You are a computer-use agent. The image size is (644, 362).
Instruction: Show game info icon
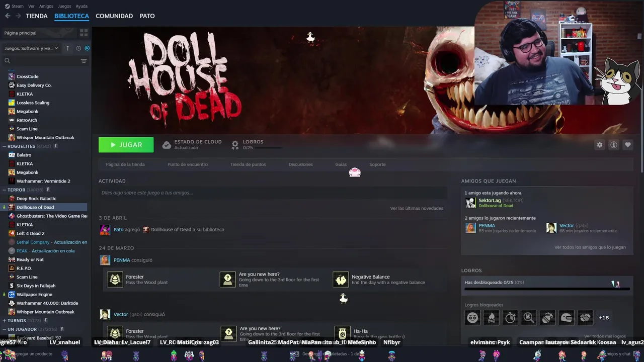click(x=613, y=145)
